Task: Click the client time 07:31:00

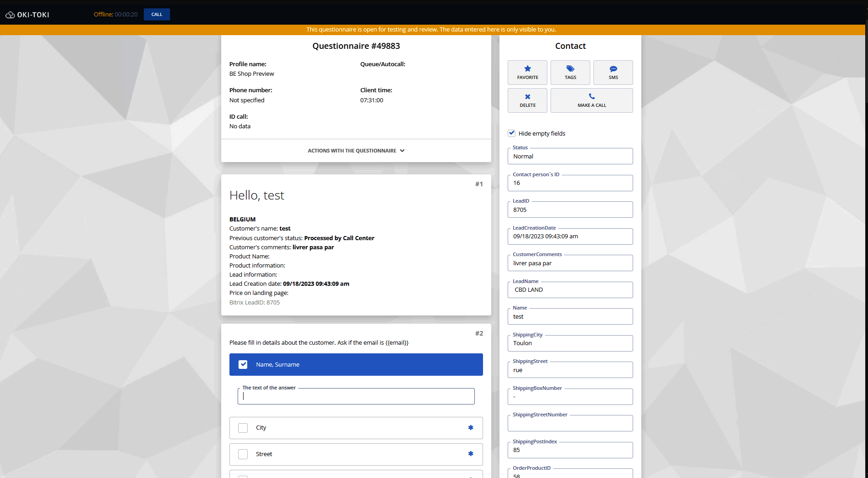Action: pos(372,100)
